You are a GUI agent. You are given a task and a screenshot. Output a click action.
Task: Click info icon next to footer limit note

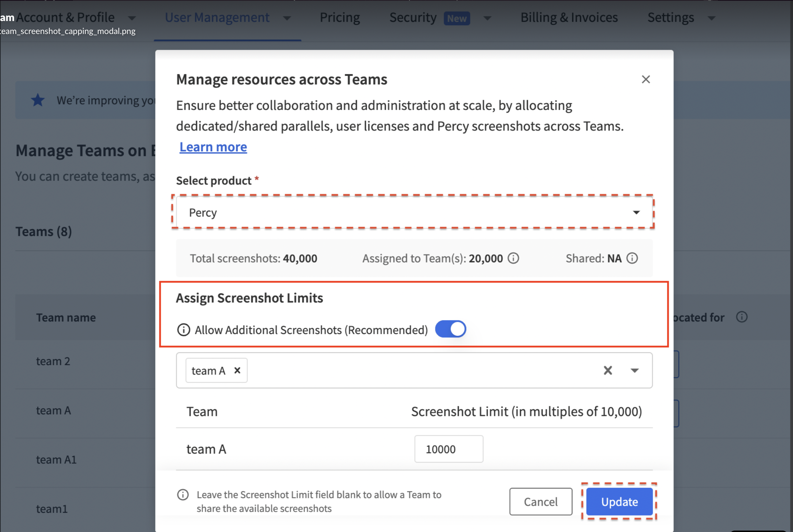click(x=183, y=495)
